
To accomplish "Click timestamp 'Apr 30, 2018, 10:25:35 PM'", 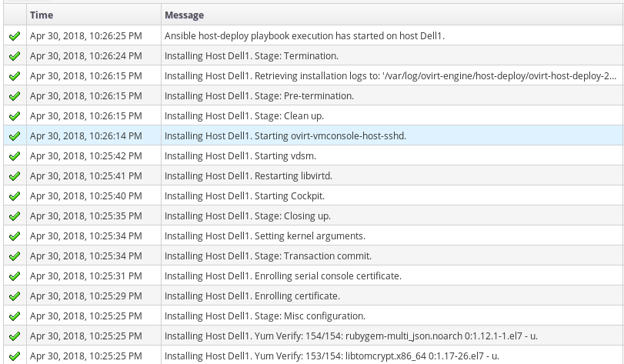I will 86,216.
